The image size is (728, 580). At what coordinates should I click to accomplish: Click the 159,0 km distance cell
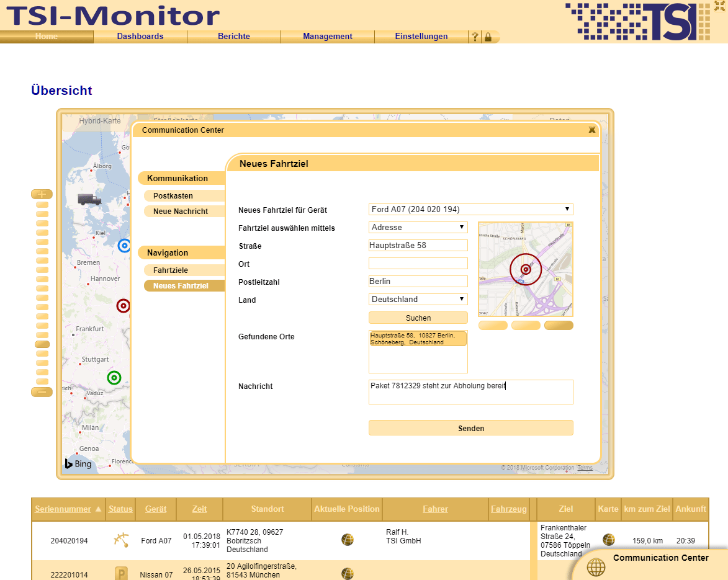point(647,540)
